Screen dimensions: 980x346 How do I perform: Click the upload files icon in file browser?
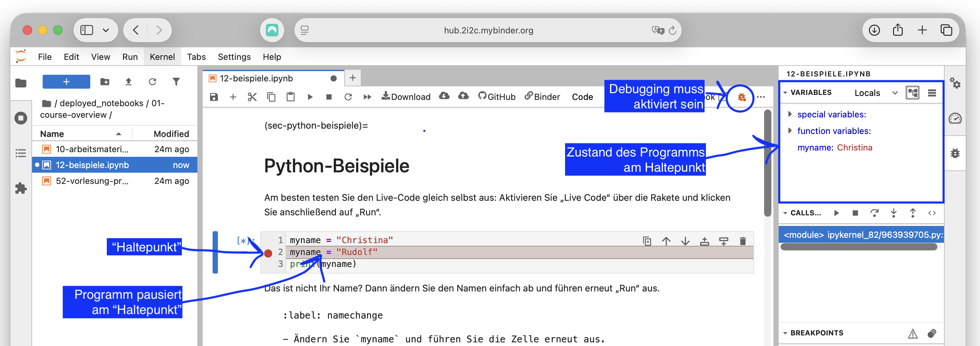tap(129, 82)
